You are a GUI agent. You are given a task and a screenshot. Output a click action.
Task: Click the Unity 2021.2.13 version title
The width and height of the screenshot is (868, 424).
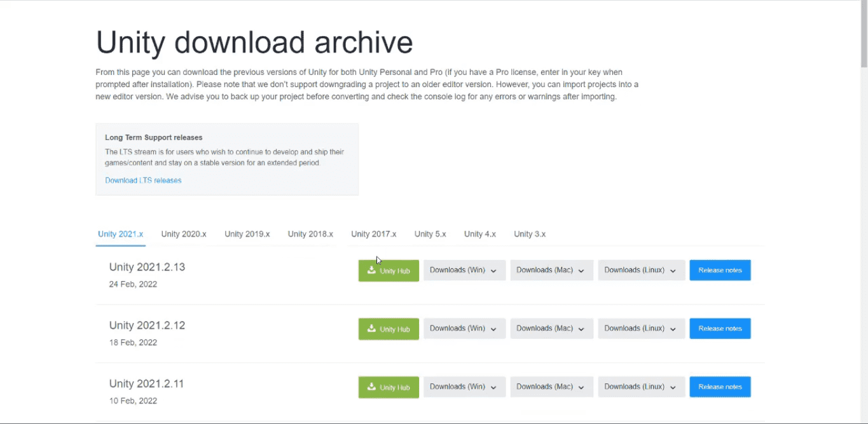[147, 267]
